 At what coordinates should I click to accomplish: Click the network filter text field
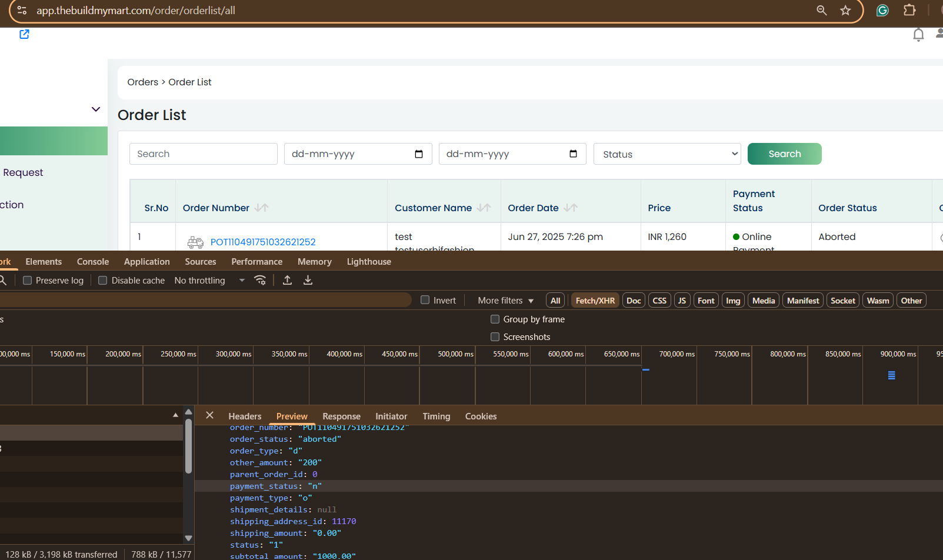click(x=205, y=300)
